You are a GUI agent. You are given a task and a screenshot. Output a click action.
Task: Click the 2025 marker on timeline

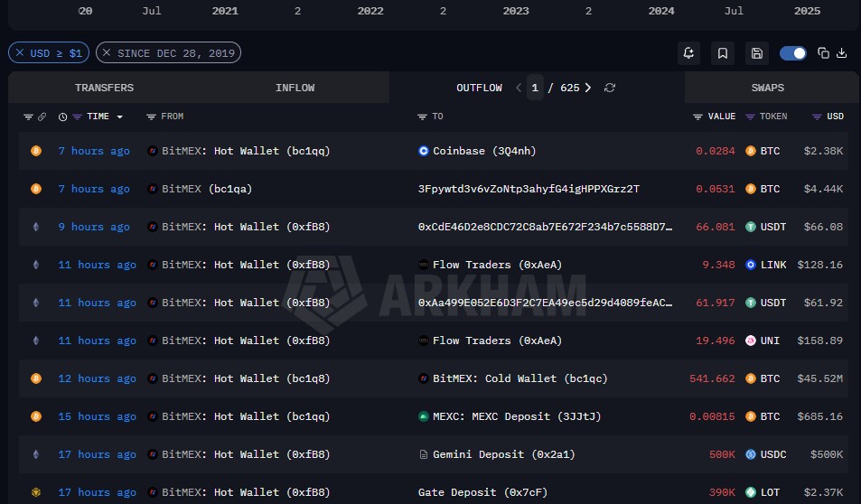(807, 11)
